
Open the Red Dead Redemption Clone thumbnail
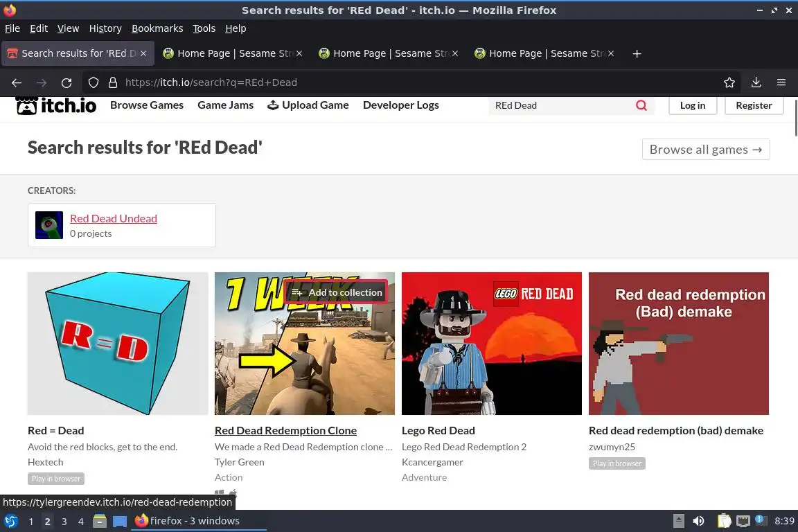click(305, 344)
